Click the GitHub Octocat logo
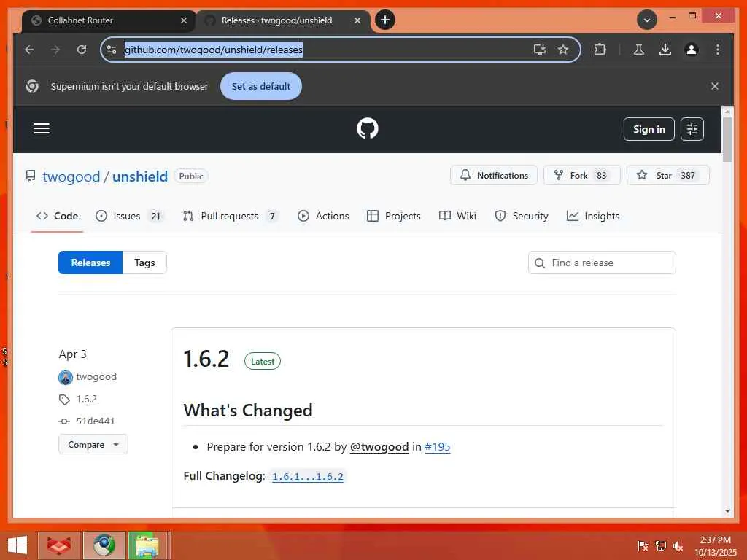Viewport: 747px width, 560px height. click(x=368, y=128)
